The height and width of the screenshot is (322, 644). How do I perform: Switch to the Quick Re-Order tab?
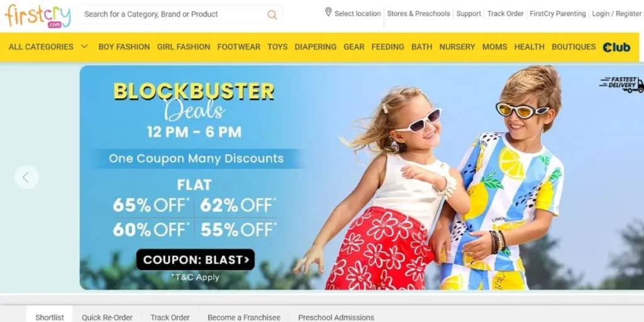coord(107,317)
